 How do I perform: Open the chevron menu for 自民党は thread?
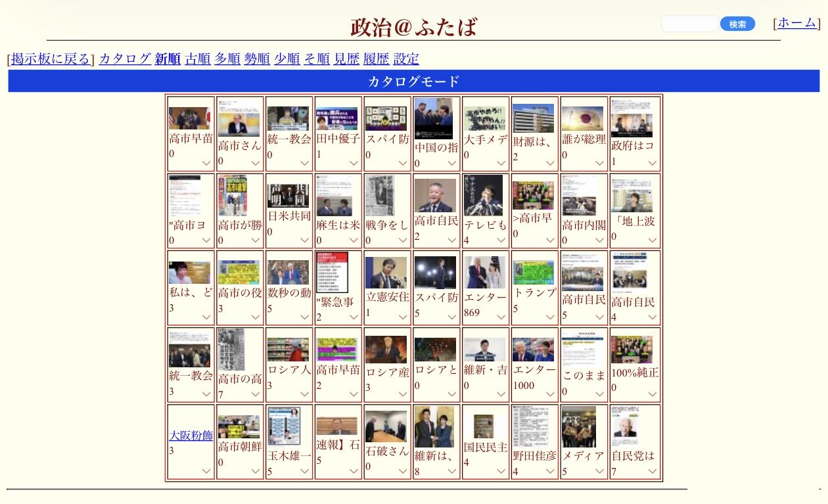653,470
